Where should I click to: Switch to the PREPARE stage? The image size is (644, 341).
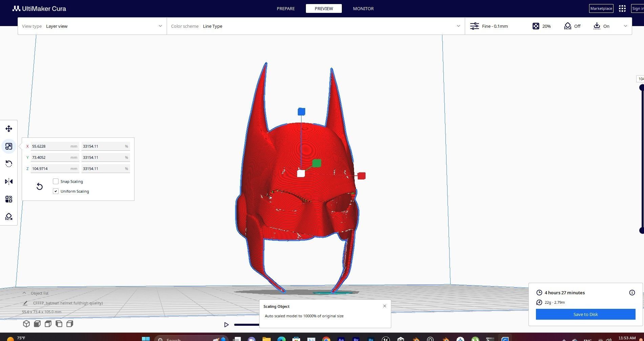click(x=286, y=8)
